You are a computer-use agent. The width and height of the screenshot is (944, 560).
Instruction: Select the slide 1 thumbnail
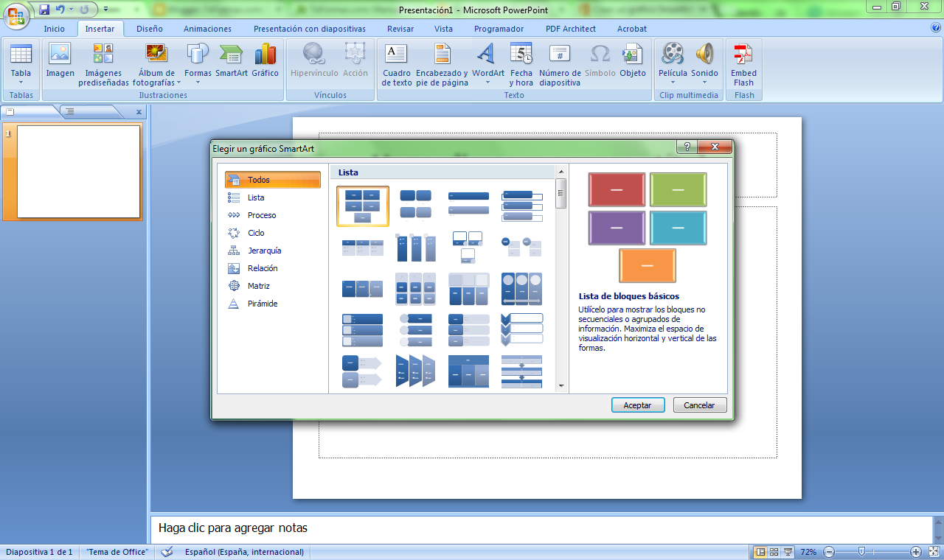click(x=78, y=172)
